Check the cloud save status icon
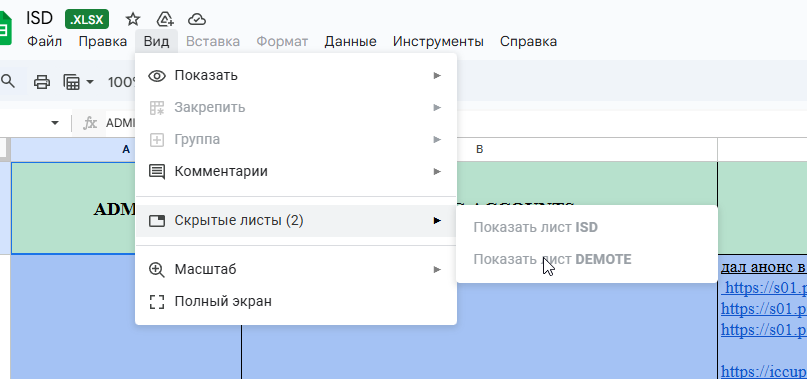 click(197, 20)
